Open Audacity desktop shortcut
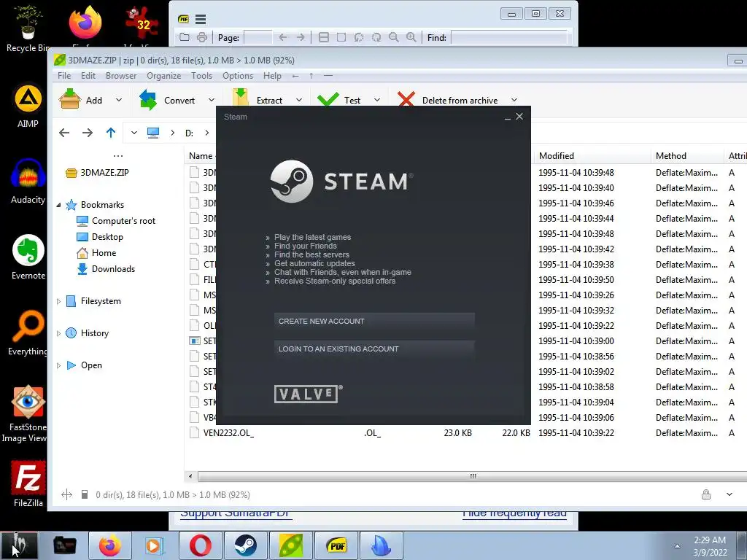The width and height of the screenshot is (747, 560). point(28,182)
